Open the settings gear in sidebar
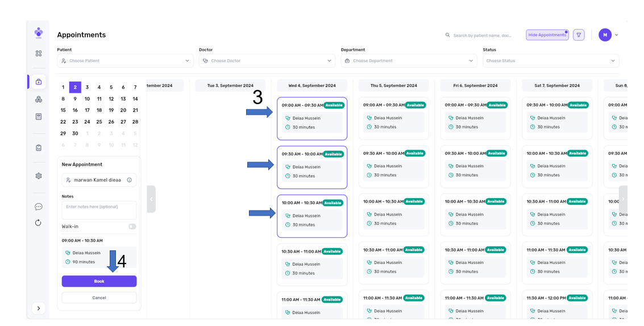This screenshot has width=644, height=326. (39, 176)
